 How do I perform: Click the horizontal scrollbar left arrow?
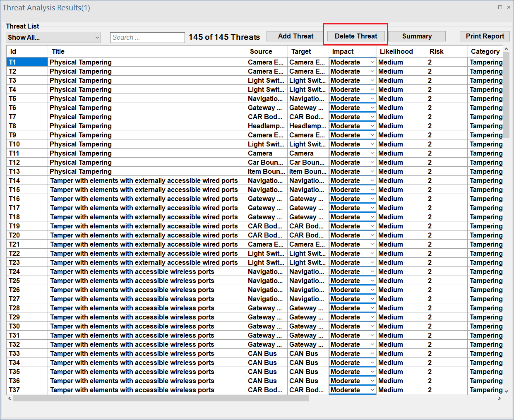point(10,398)
